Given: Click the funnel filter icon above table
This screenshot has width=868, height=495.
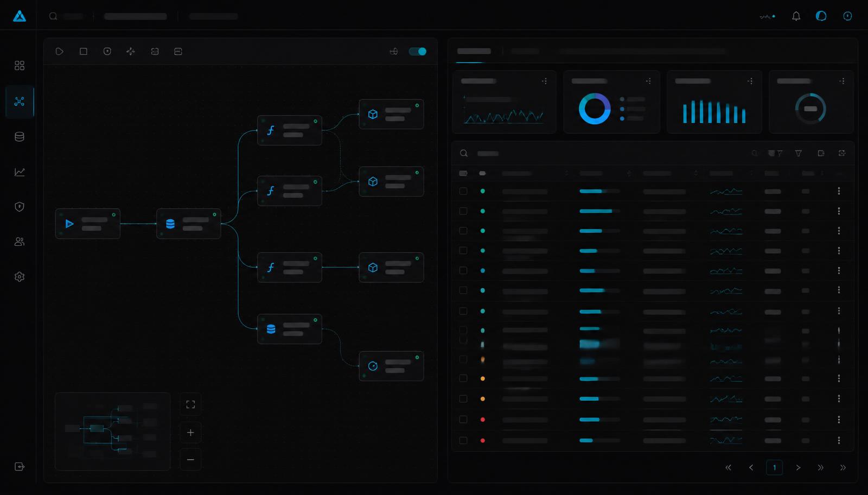Looking at the screenshot, I should coord(798,154).
